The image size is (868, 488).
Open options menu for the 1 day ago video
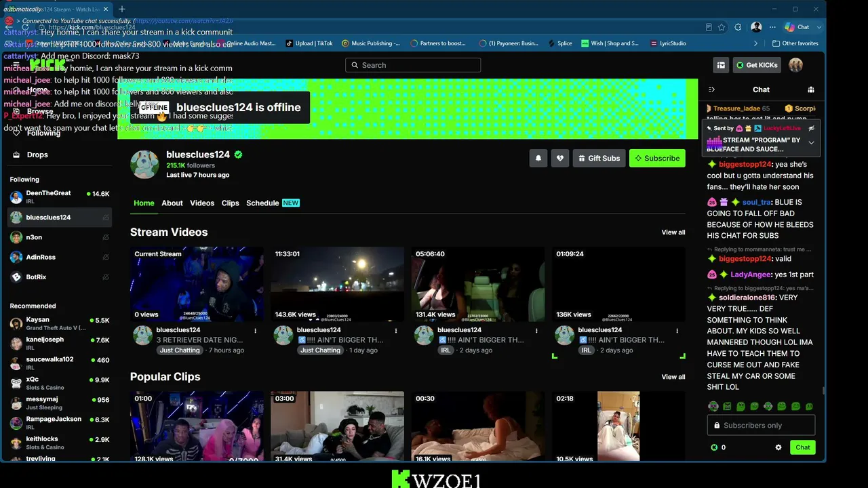(x=396, y=331)
